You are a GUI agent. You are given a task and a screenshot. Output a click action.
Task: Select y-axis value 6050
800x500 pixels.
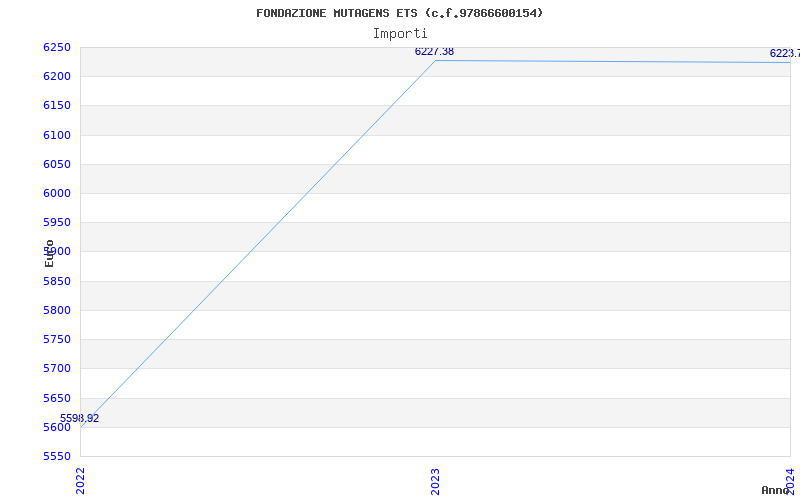pyautogui.click(x=57, y=164)
